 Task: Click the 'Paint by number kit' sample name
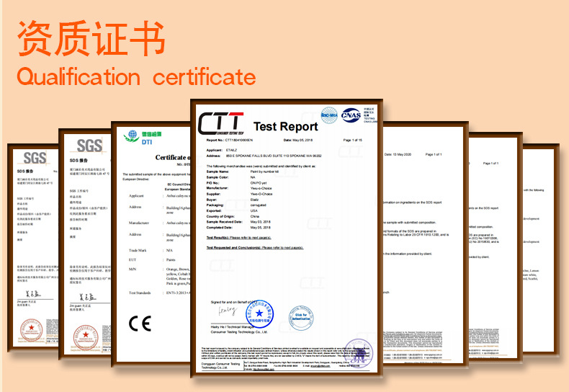(x=264, y=171)
